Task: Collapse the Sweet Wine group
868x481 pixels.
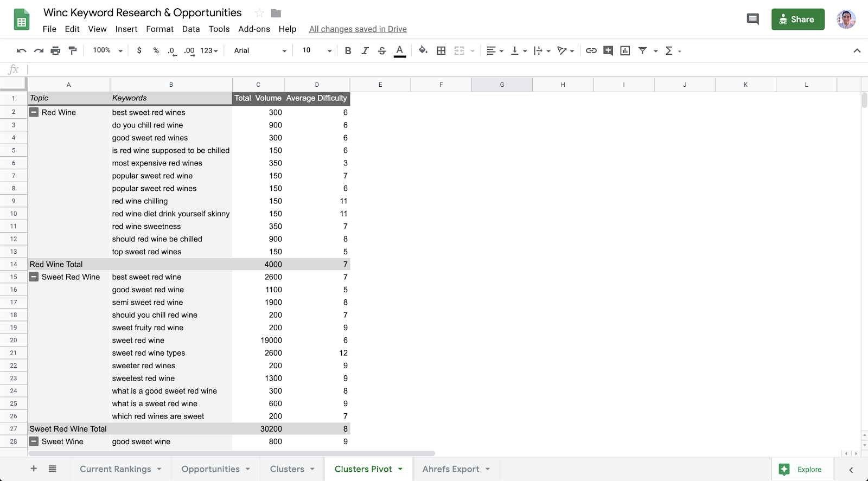Action: pyautogui.click(x=34, y=441)
